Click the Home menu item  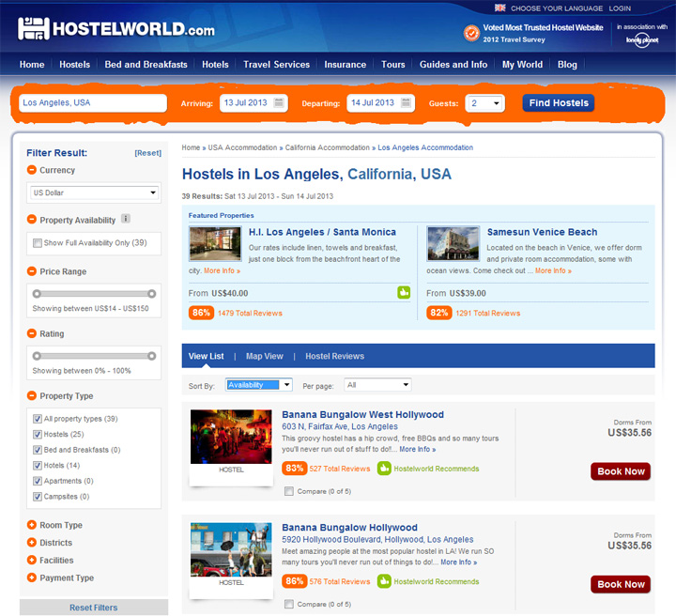32,64
